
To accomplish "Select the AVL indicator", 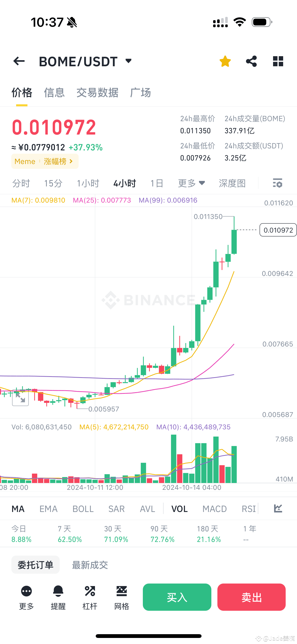I will point(148,509).
